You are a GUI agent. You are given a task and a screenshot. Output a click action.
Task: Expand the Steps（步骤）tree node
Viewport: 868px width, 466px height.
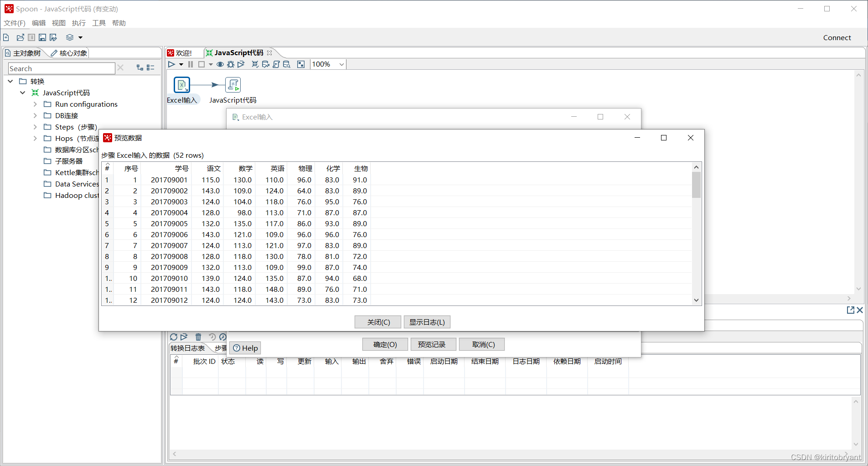[x=35, y=127]
